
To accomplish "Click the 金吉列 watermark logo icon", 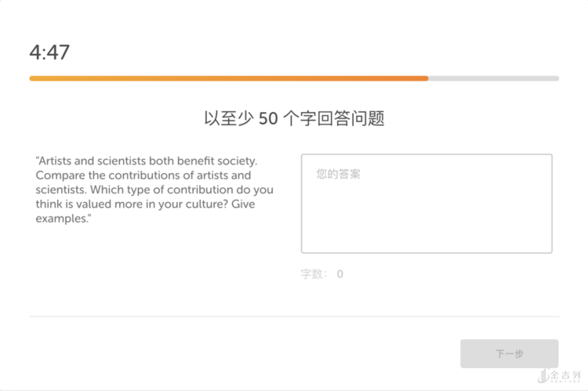I will click(x=544, y=376).
